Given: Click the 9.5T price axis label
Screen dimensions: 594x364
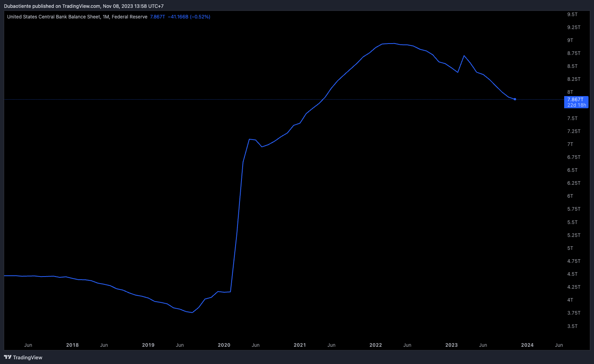Looking at the screenshot, I should pos(572,15).
